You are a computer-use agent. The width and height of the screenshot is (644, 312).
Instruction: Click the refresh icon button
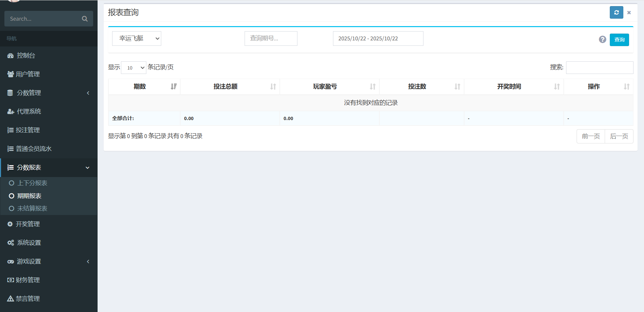[616, 13]
